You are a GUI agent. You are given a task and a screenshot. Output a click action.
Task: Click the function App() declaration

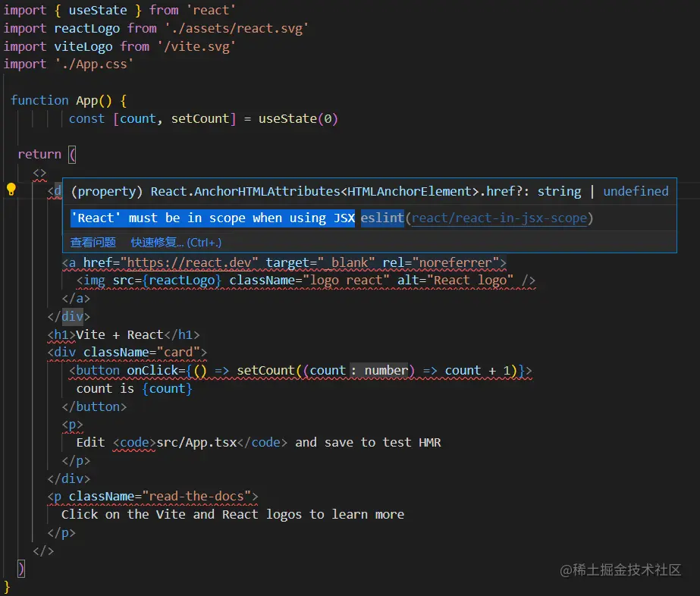[69, 100]
